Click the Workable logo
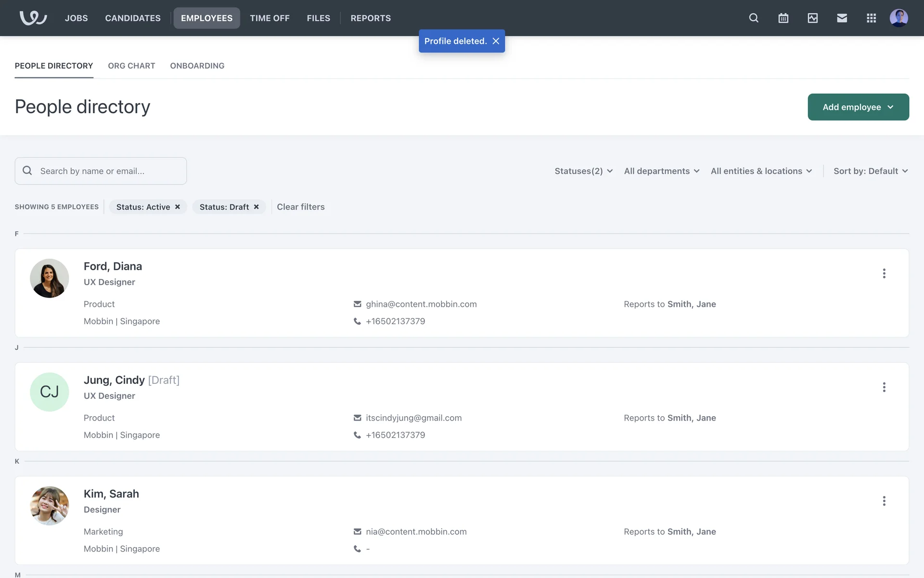Screen dimensions: 924x578 (33, 18)
